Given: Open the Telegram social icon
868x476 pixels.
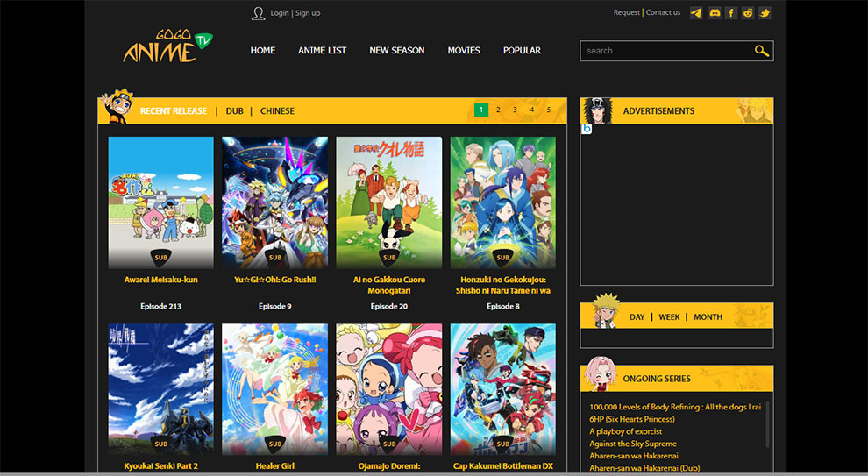Looking at the screenshot, I should [x=696, y=13].
